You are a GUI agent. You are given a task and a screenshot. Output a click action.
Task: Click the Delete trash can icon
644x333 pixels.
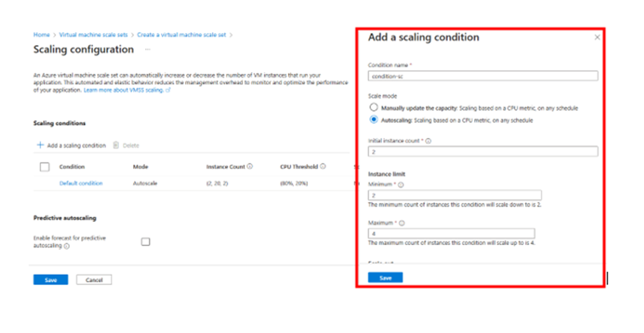click(x=116, y=145)
